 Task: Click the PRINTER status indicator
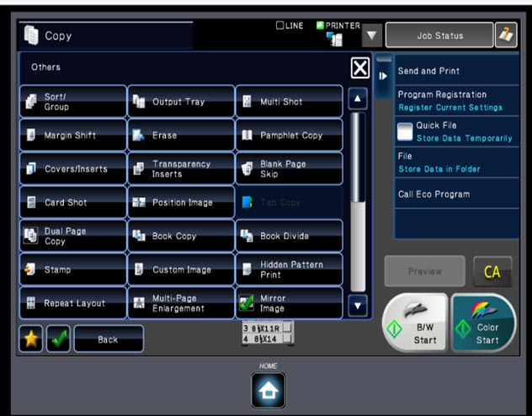(338, 25)
